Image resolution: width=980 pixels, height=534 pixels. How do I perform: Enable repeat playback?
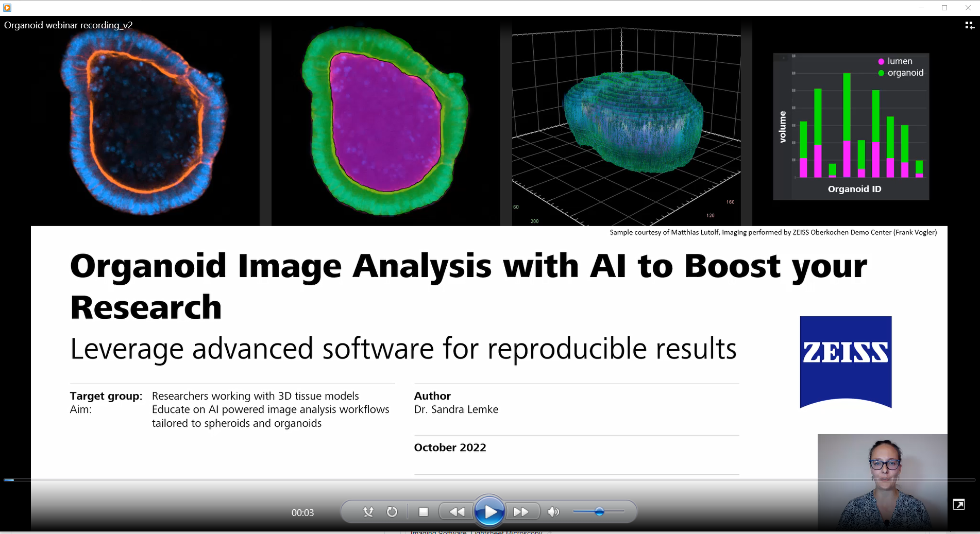coord(392,511)
